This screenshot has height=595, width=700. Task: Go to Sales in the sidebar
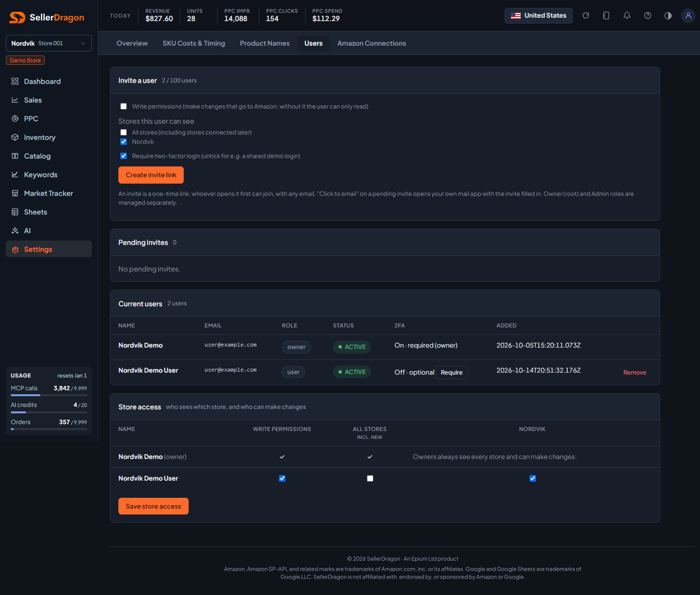coord(49,100)
